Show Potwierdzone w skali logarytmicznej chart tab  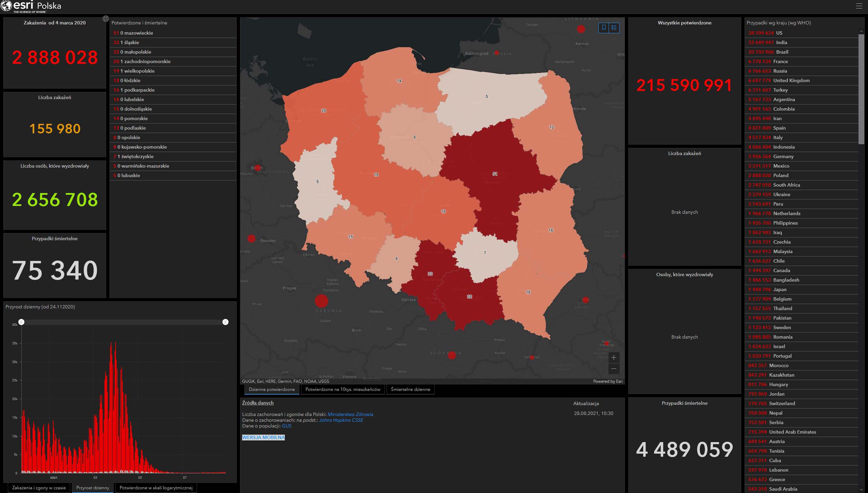[156, 488]
